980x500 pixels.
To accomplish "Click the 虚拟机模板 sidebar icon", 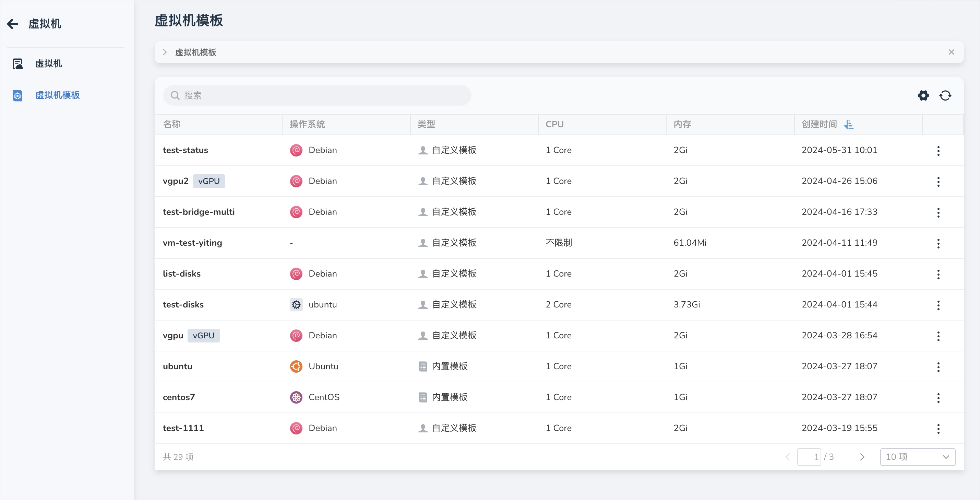I will click(17, 95).
